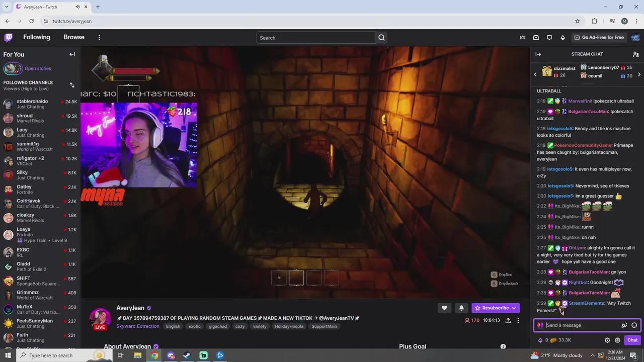Viewport: 644px width, 362px height.
Task: Open the Windows action center notifications
Action: 633,355
